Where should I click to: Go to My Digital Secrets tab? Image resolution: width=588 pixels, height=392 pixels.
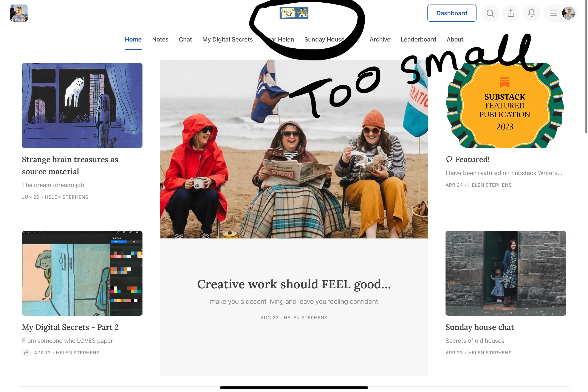coord(227,40)
